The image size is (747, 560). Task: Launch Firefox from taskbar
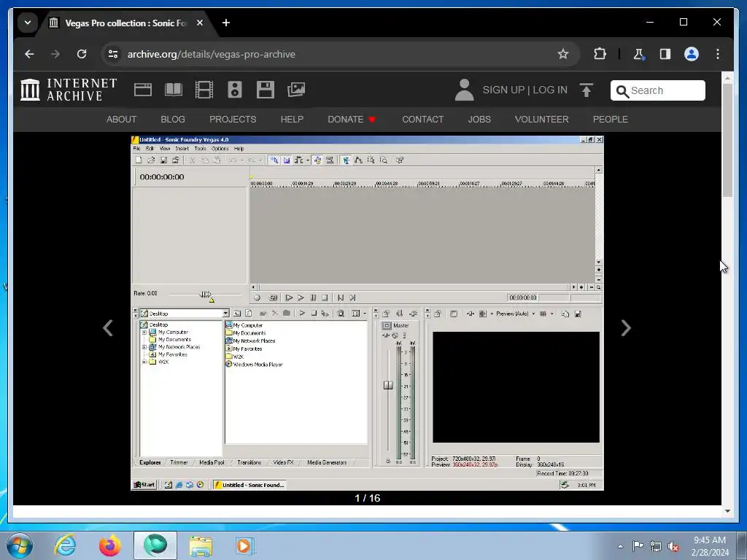click(110, 545)
